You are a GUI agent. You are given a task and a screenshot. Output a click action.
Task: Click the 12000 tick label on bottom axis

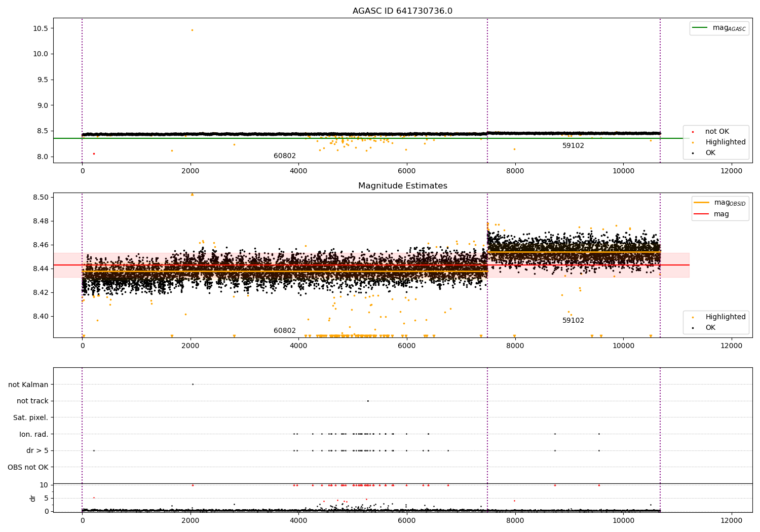(731, 520)
